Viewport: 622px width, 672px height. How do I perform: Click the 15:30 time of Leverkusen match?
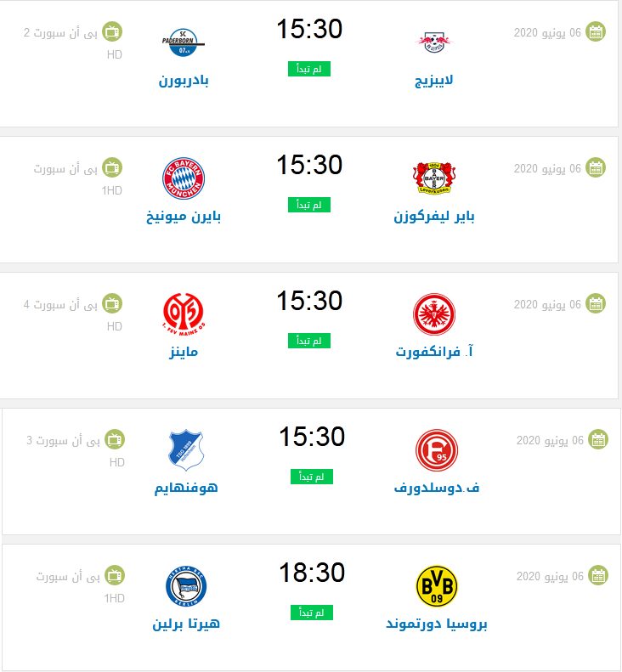tap(309, 164)
